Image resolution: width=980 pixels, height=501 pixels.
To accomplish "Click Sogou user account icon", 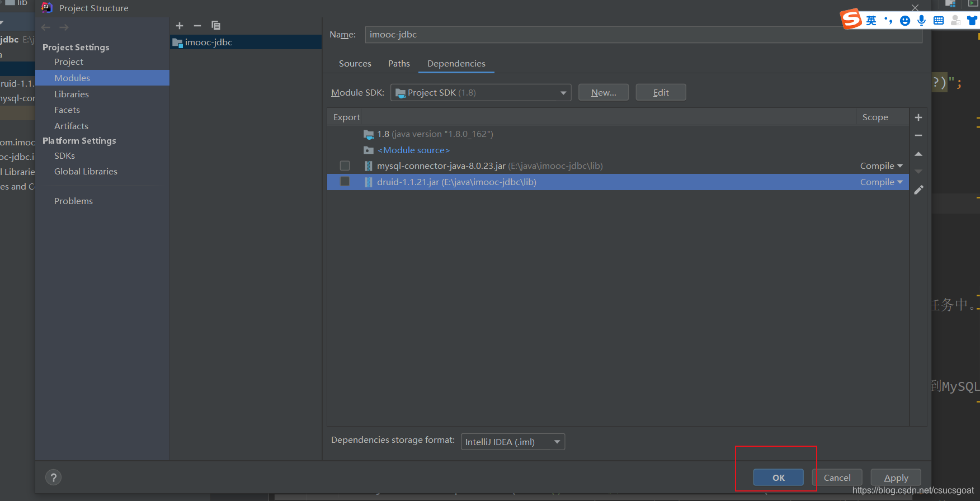I will 955,21.
